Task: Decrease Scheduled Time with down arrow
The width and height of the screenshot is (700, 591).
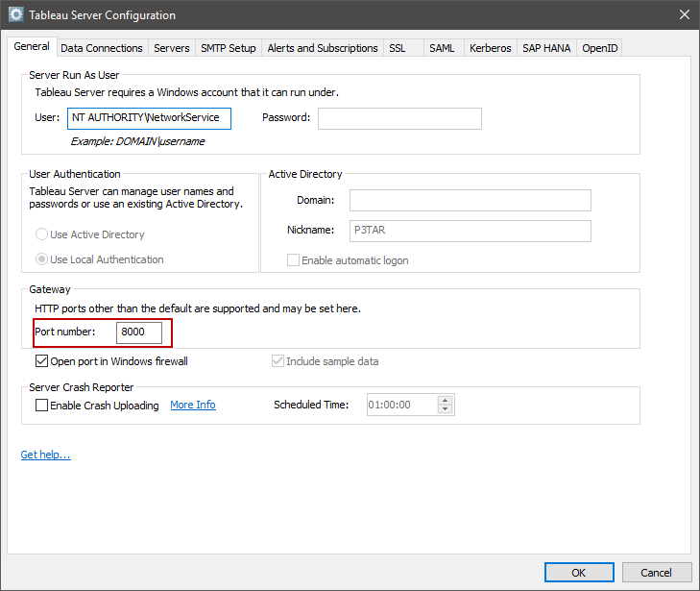Action: pos(446,409)
